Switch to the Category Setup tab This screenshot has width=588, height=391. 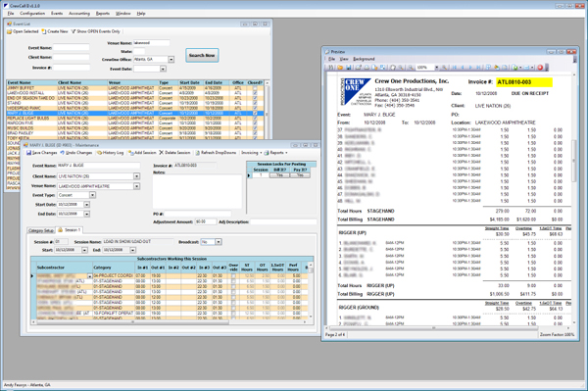click(41, 230)
